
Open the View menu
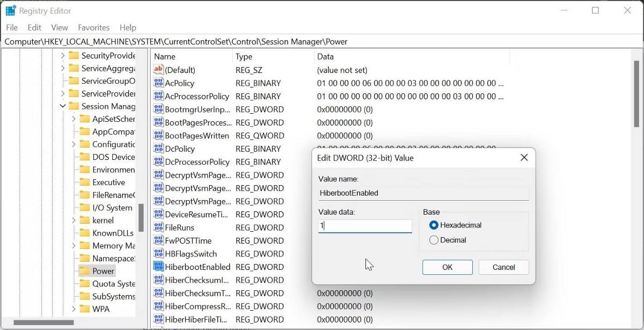(59, 27)
